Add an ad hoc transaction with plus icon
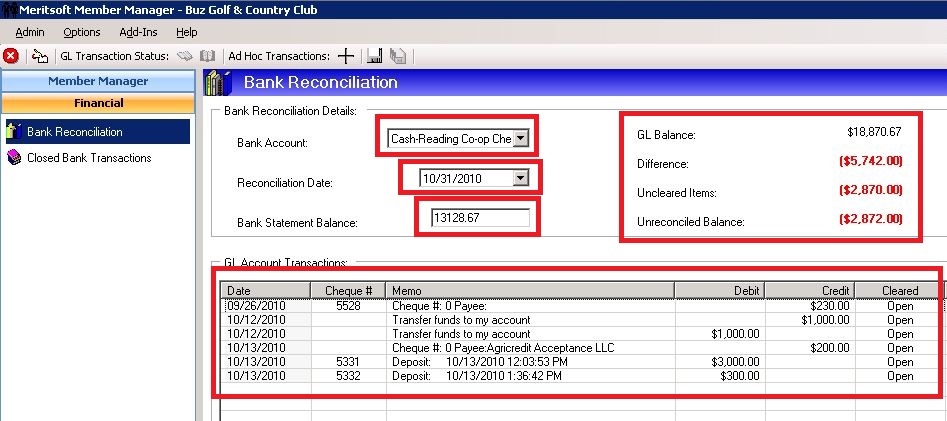The width and height of the screenshot is (947, 421). click(345, 56)
